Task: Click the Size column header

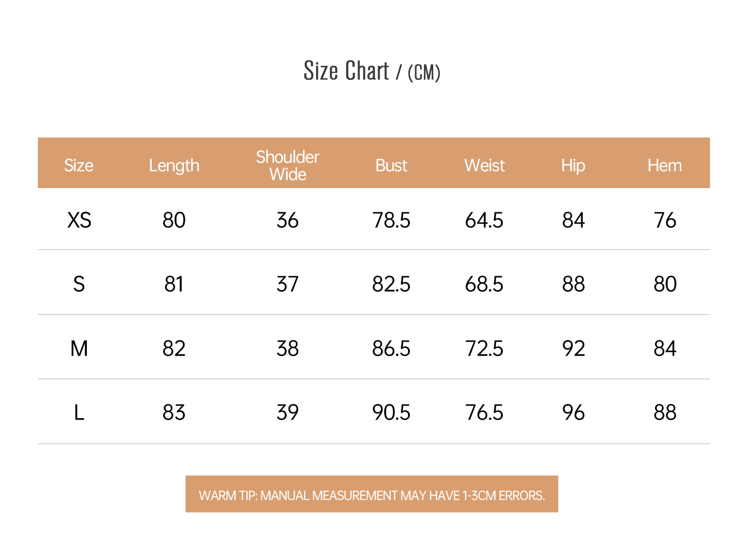Action: (79, 166)
